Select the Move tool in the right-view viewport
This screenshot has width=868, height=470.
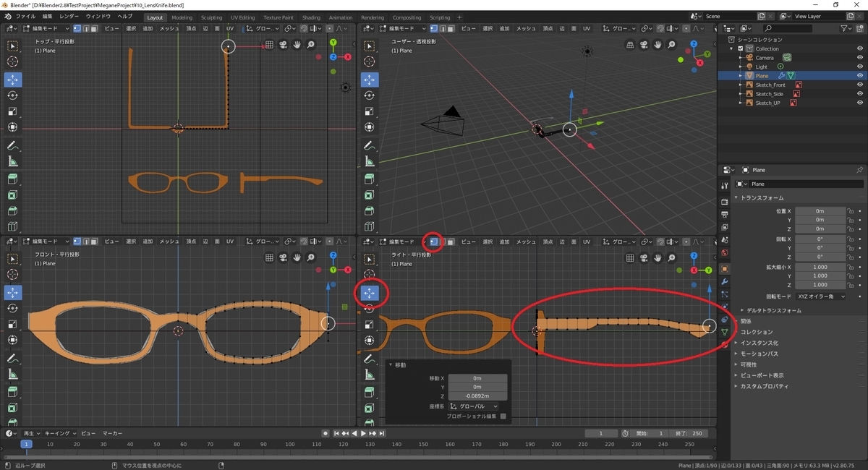click(x=370, y=293)
